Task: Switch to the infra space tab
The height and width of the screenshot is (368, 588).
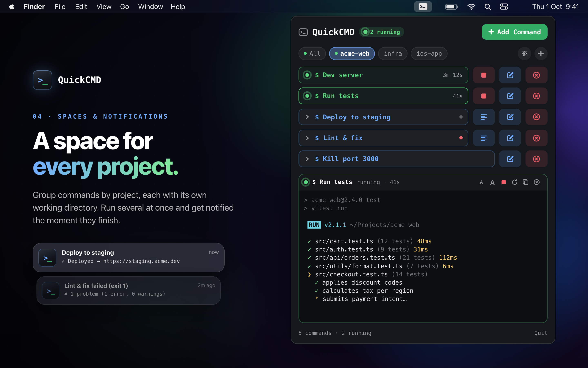Action: pos(393,54)
